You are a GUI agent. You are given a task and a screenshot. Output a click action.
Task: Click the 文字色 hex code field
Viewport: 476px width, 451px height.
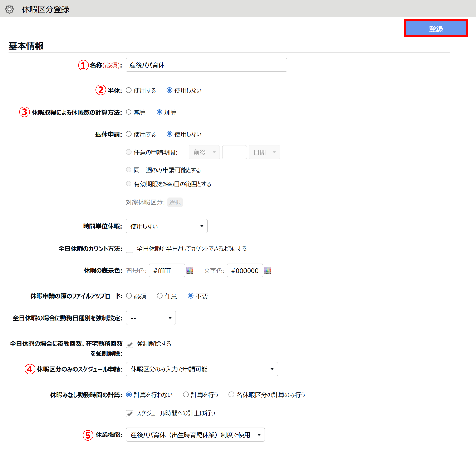pyautogui.click(x=244, y=271)
